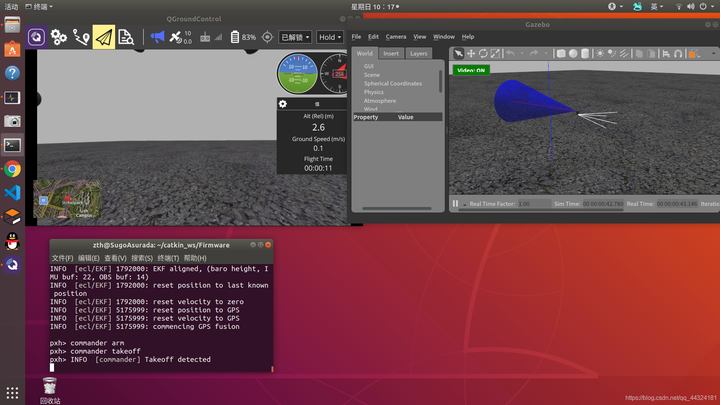Image resolution: width=720 pixels, height=405 pixels.
Task: Open Gazebo Edit menu
Action: point(373,37)
